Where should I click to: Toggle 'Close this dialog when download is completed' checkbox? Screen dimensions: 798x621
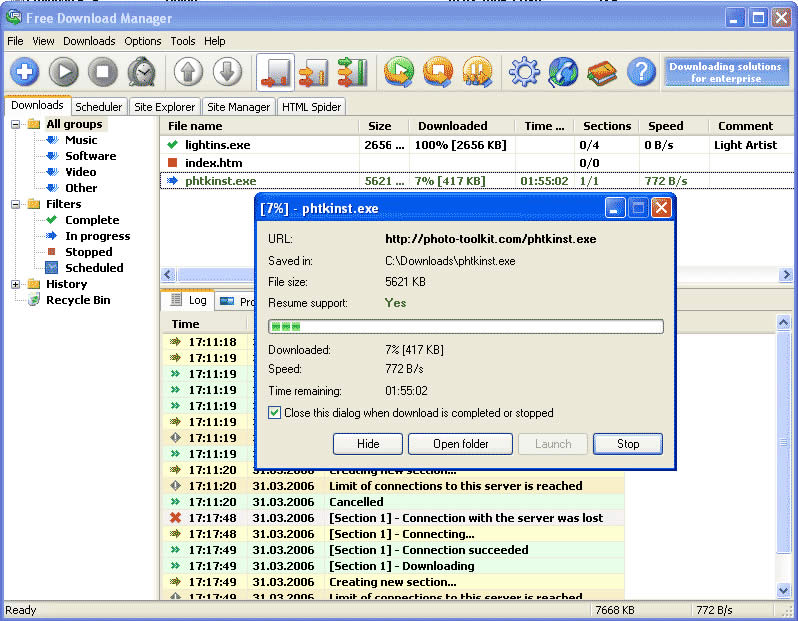tap(275, 413)
